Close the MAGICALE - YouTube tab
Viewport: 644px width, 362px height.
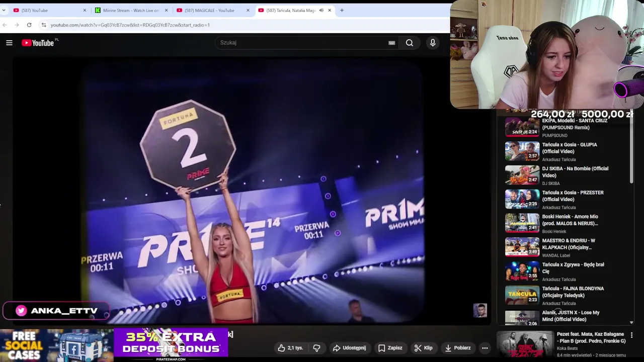[248, 10]
